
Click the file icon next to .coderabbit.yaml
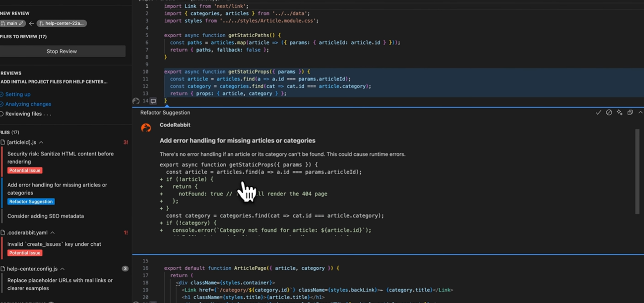3,232
